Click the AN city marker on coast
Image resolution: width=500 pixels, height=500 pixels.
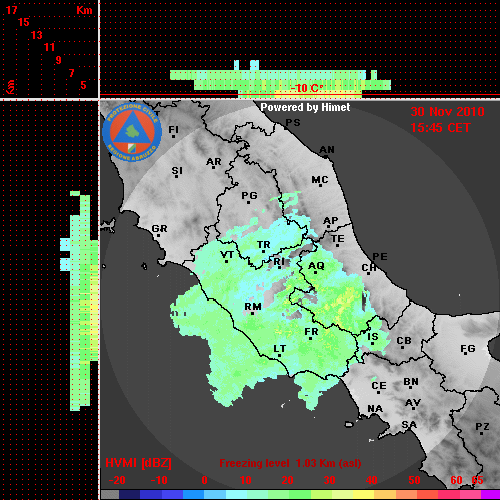click(326, 155)
